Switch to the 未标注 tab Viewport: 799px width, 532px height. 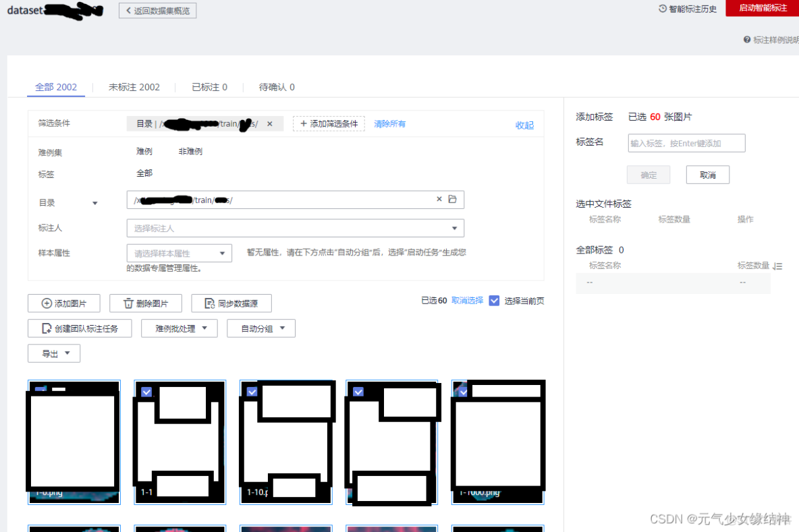(x=134, y=87)
